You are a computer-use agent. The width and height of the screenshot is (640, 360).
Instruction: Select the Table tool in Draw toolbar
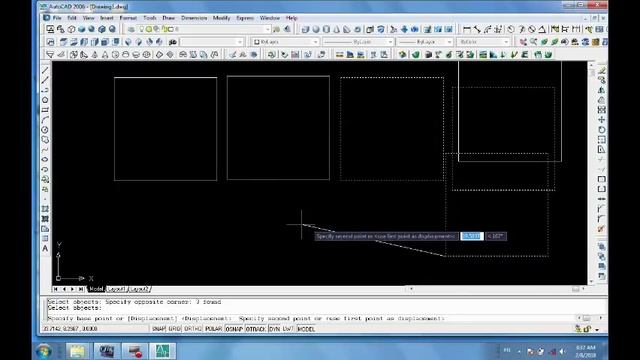click(x=45, y=238)
